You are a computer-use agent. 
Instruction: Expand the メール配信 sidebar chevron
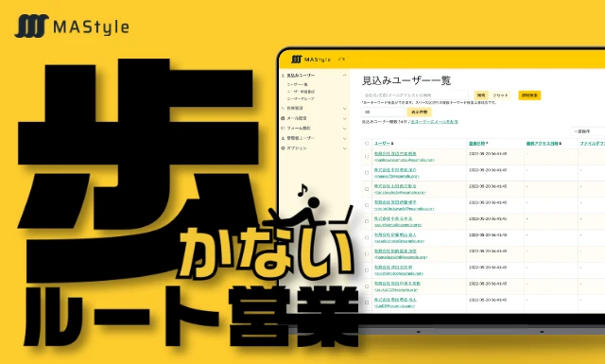click(x=344, y=118)
